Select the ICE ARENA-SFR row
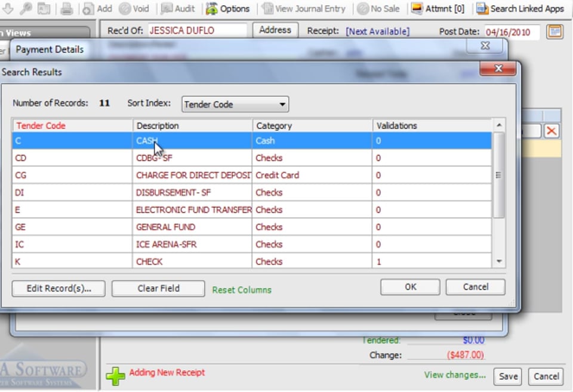 tap(252, 244)
